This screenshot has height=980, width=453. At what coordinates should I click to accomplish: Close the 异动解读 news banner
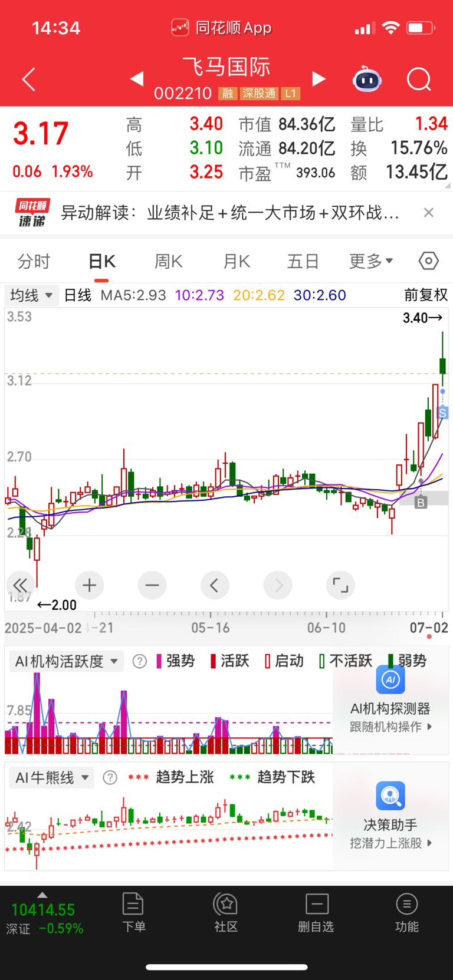[x=429, y=213]
